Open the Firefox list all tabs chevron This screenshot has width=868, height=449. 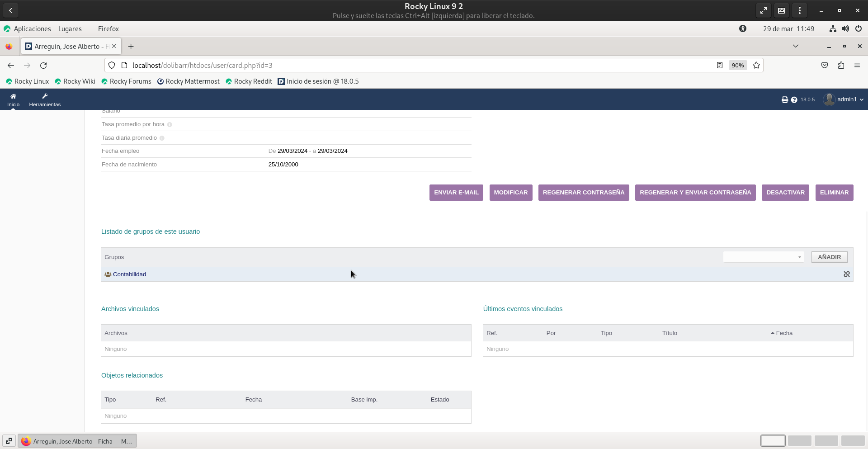point(795,46)
